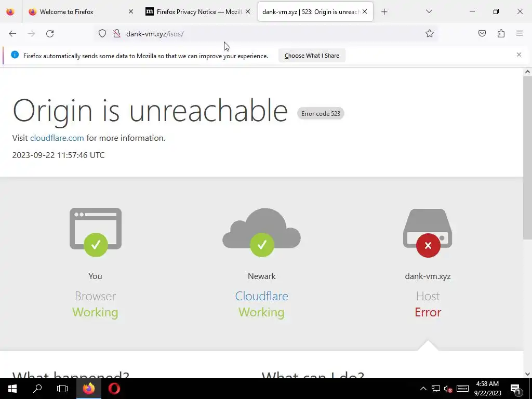Open the clock showing 4:58 AM
Screen dimensions: 532x399
(x=487, y=389)
